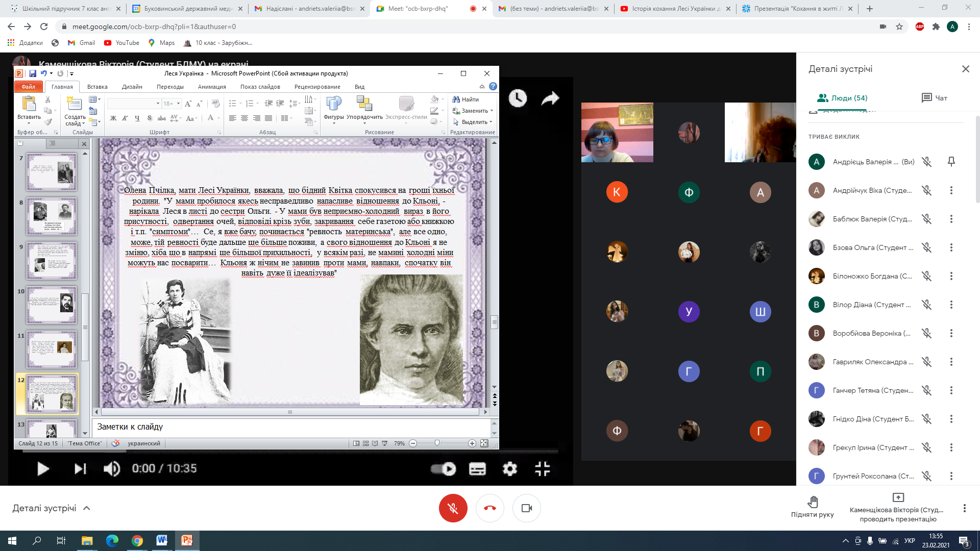Image resolution: width=980 pixels, height=551 pixels.
Task: Unmute your microphone with red mic button
Action: coord(453,508)
